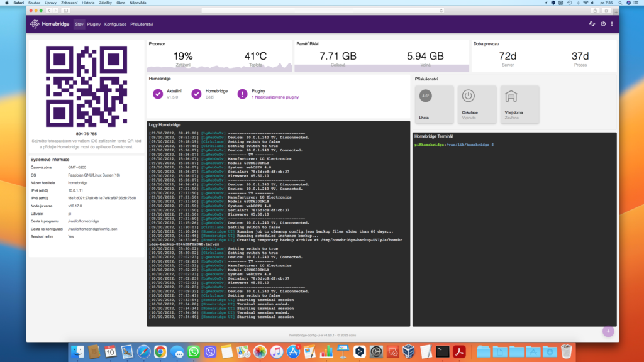Screen dimensions: 644x362
Task: Open the Pluginy tab
Action: [94, 25]
